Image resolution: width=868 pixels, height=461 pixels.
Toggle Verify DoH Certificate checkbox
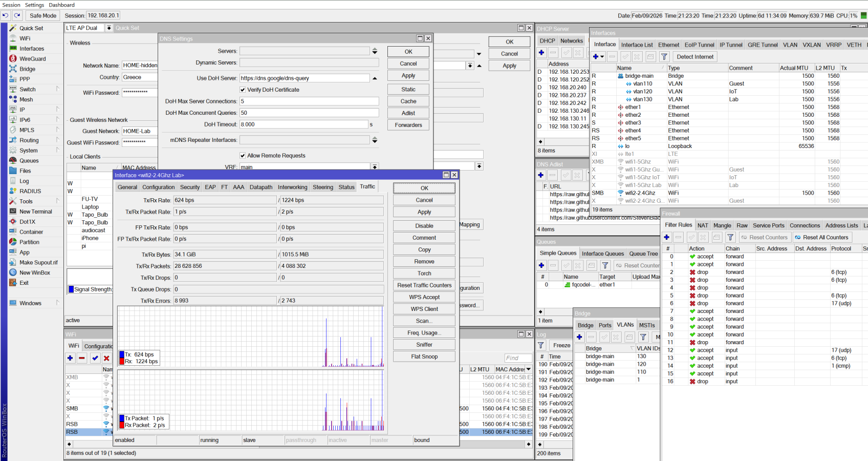[243, 90]
